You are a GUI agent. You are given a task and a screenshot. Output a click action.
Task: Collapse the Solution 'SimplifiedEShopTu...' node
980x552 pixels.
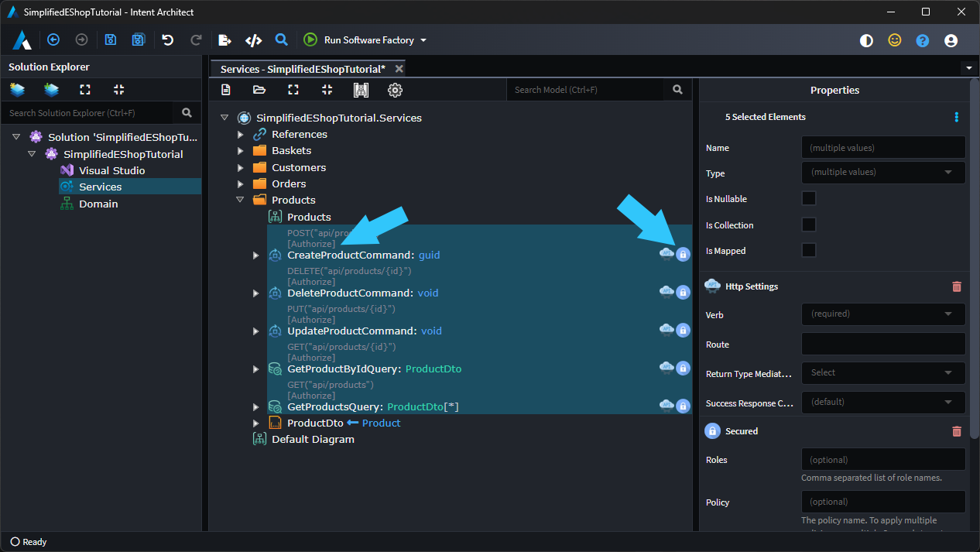coord(16,137)
